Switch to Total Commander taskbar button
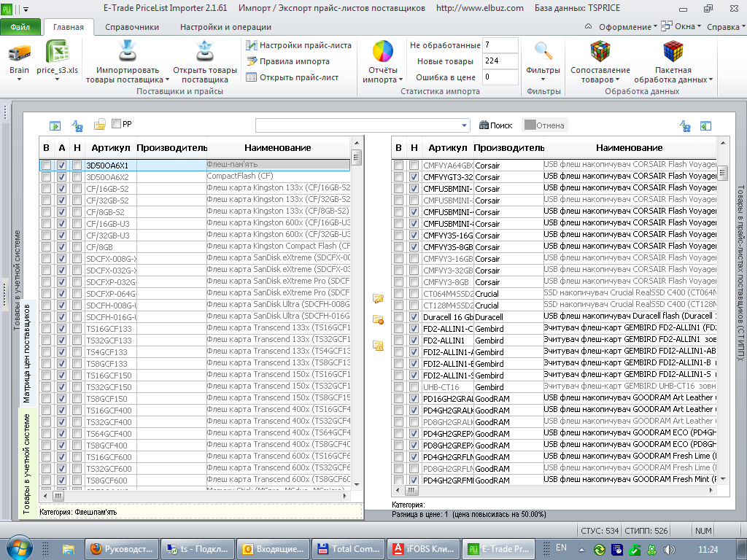This screenshot has height=560, width=747. click(x=347, y=549)
